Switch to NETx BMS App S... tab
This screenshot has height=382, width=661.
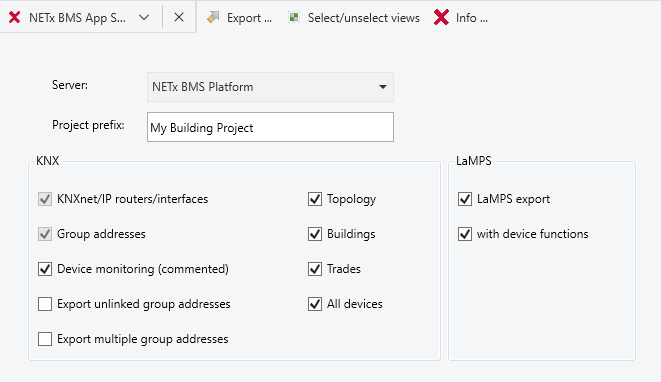[x=77, y=18]
